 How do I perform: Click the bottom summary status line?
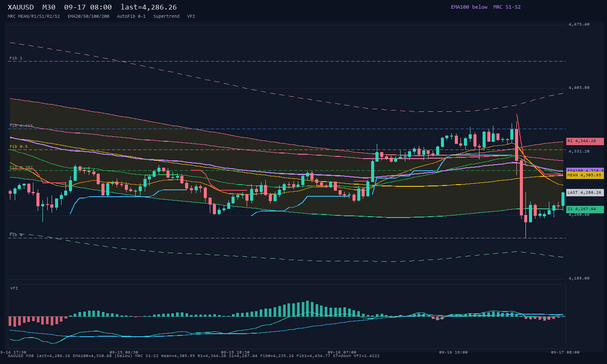pyautogui.click(x=194, y=356)
